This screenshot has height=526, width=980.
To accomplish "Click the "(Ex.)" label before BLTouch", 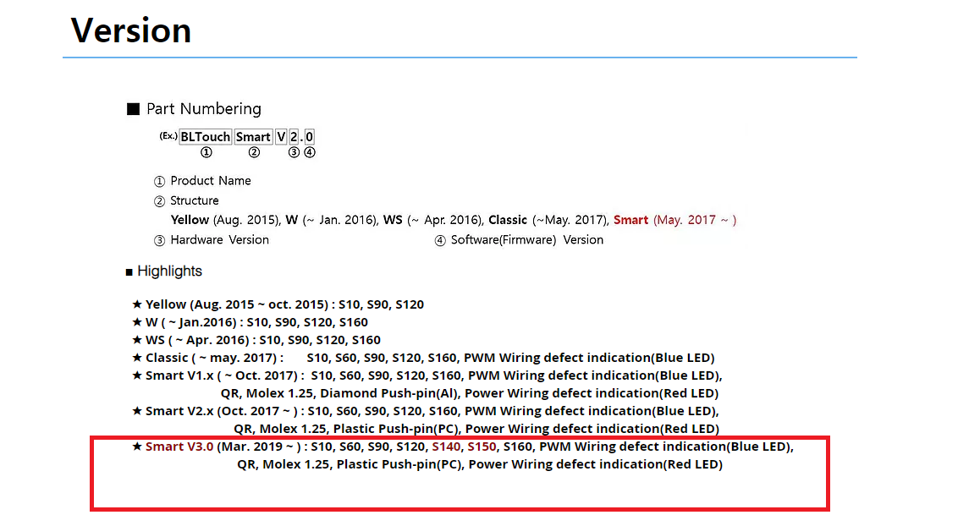I will (168, 135).
